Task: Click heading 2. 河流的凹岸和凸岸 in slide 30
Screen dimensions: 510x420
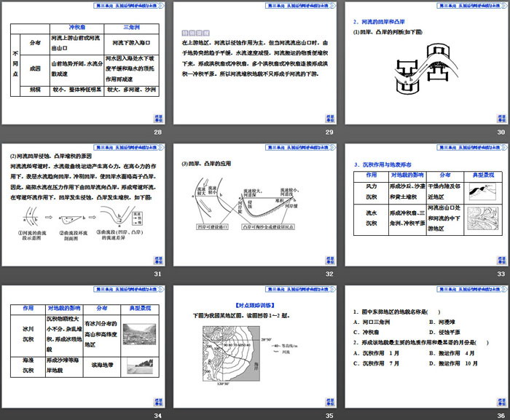Action: pos(380,22)
